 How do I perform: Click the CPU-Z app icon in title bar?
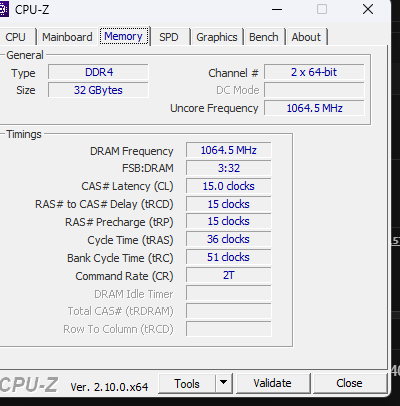(3, 9)
